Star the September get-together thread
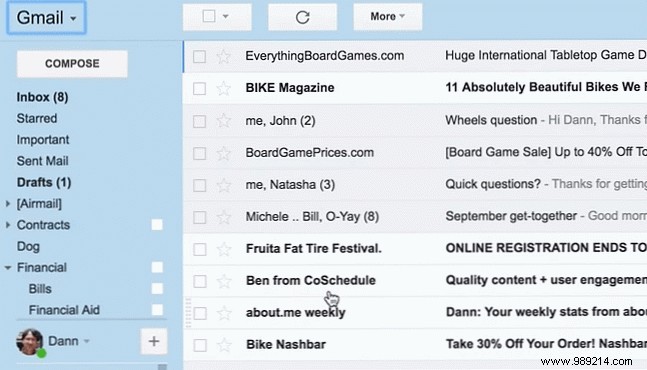Image resolution: width=647 pixels, height=370 pixels. [x=223, y=217]
